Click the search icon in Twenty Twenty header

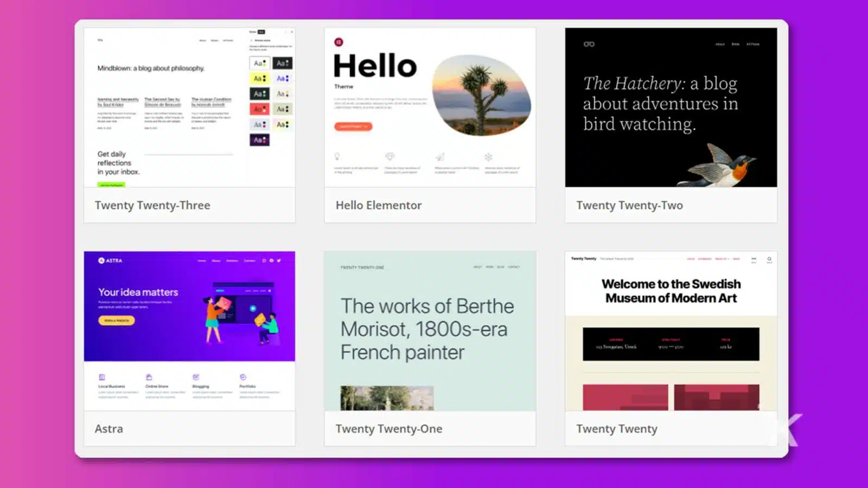pyautogui.click(x=769, y=259)
